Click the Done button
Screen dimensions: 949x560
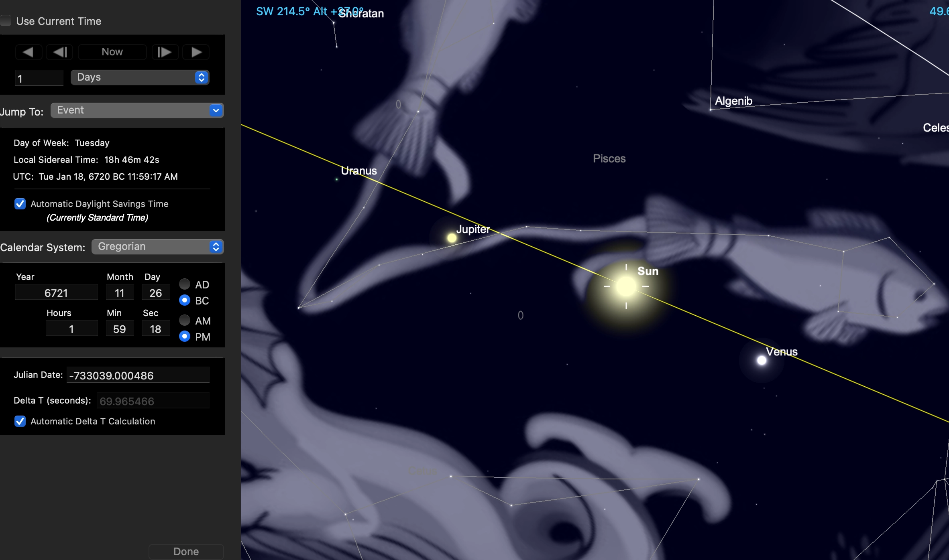click(x=186, y=552)
